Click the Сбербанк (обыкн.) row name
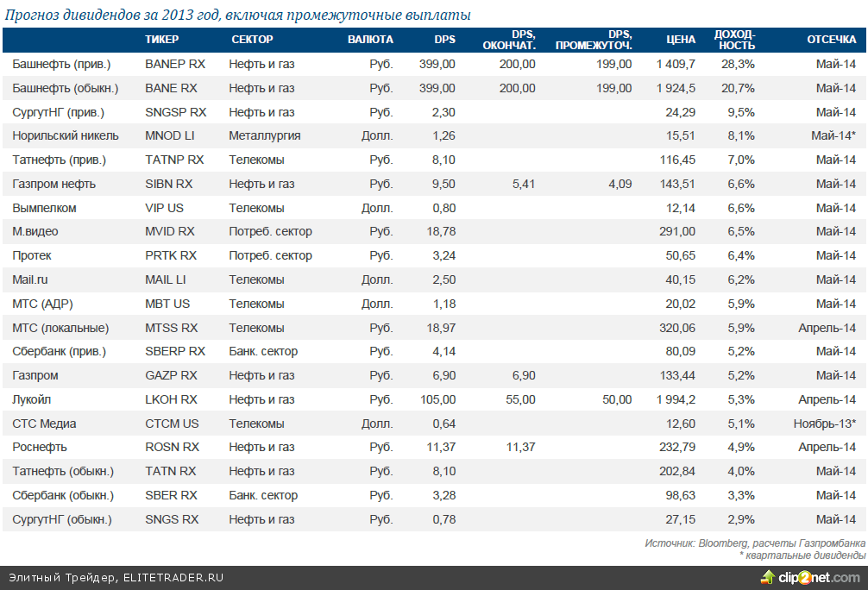 click(63, 495)
